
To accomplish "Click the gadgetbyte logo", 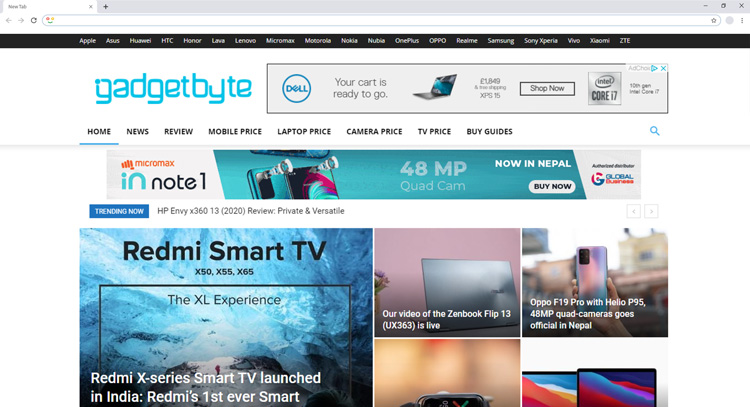I will [x=173, y=88].
